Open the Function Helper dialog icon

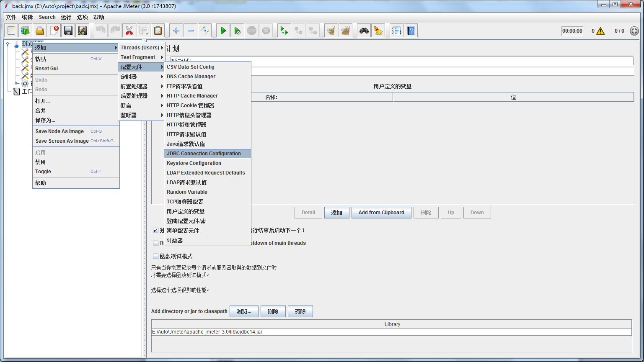coord(396,31)
